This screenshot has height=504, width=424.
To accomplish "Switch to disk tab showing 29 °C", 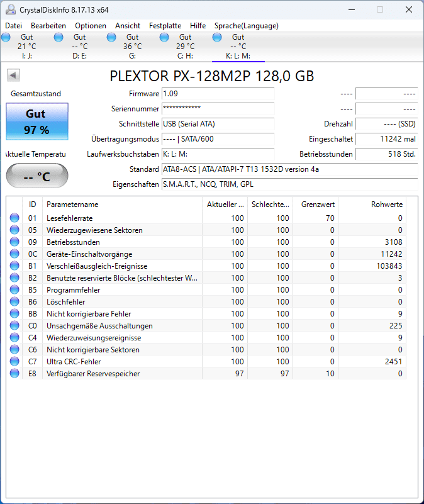I will (x=185, y=47).
